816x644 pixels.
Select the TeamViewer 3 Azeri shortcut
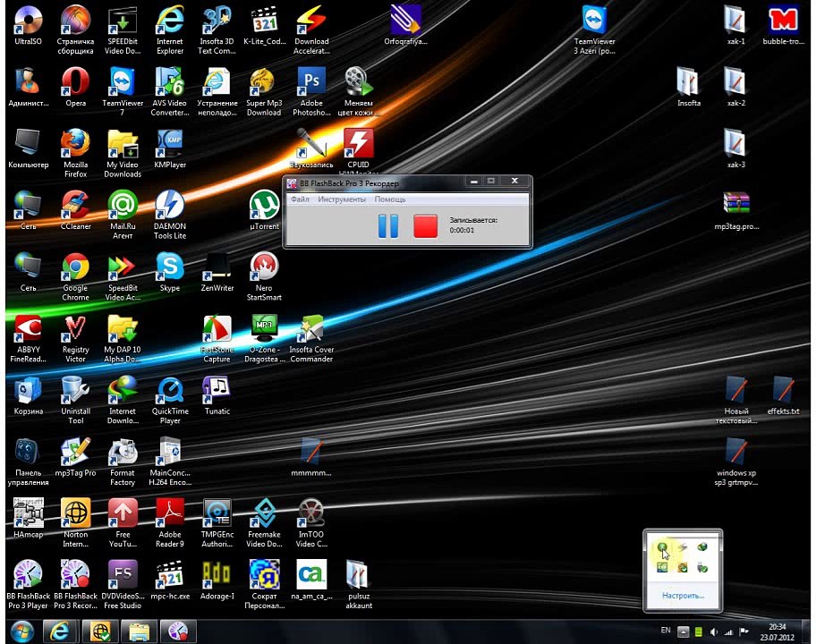pyautogui.click(x=594, y=30)
